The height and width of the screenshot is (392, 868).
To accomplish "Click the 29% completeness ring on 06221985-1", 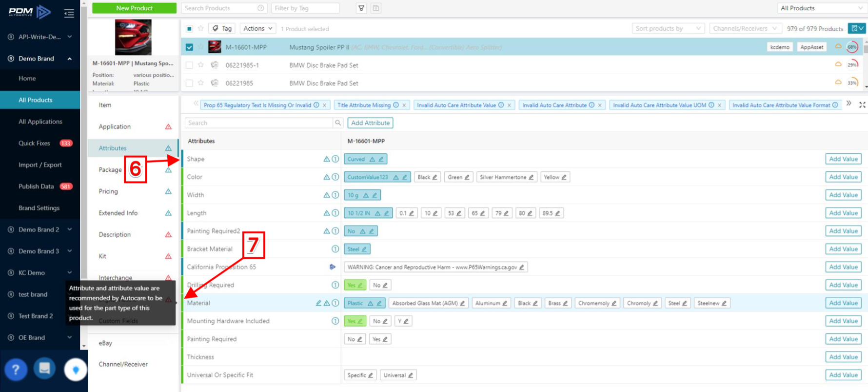I will 852,64.
